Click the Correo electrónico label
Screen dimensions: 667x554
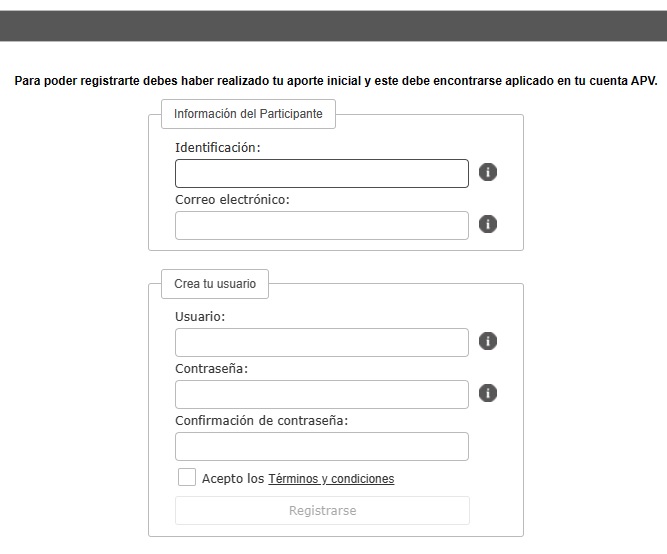pyautogui.click(x=232, y=200)
